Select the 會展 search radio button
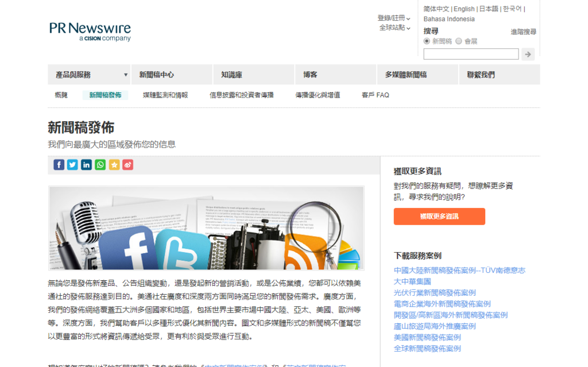The width and height of the screenshot is (588, 367). point(459,41)
